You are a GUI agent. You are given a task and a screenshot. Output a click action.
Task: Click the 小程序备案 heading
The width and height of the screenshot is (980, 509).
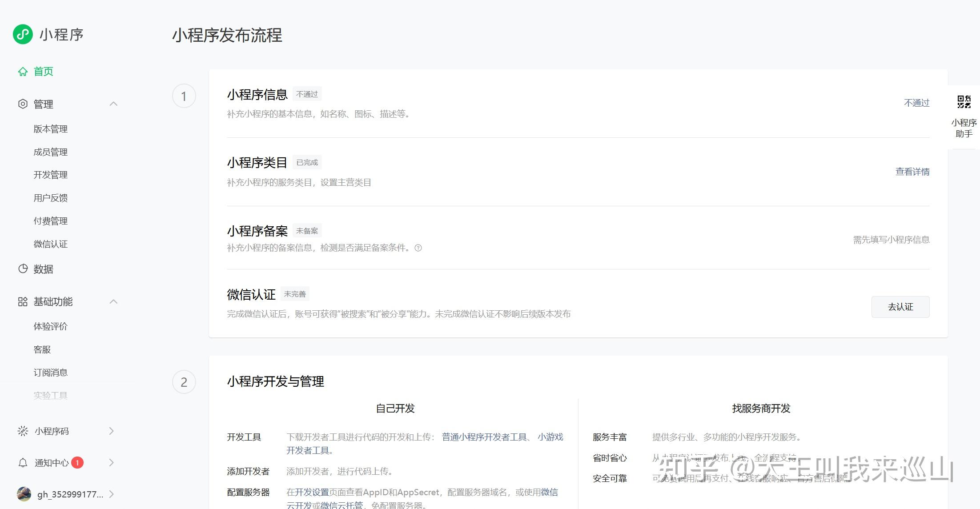click(x=257, y=231)
